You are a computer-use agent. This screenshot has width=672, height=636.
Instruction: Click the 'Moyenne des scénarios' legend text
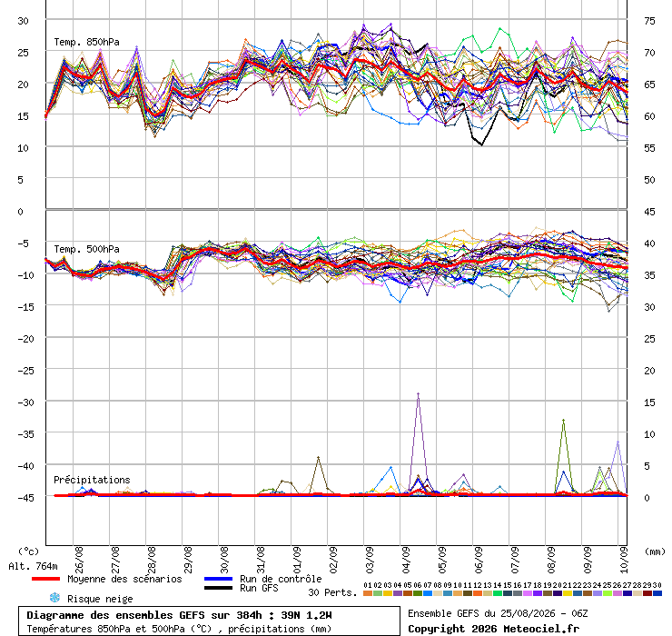(124, 579)
